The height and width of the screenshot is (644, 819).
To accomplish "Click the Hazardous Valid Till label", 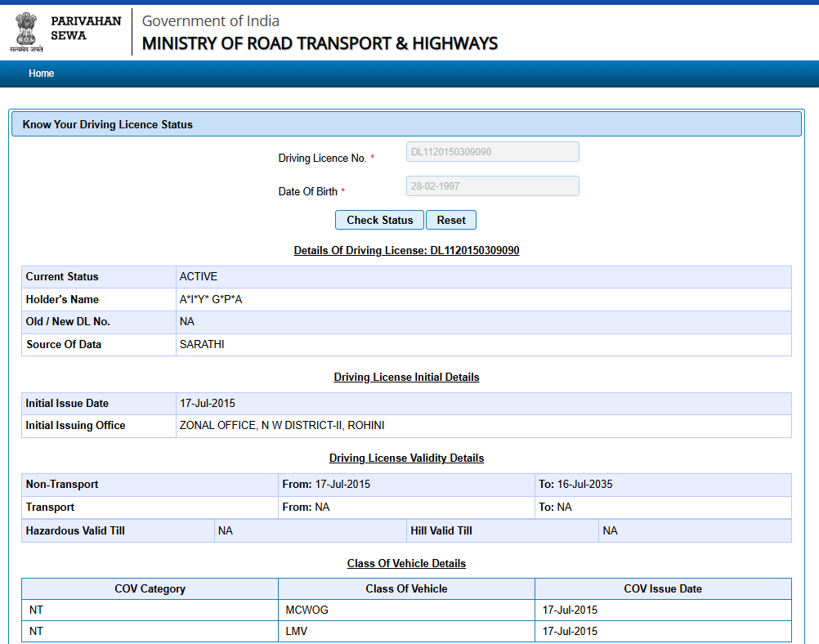I will coord(75,530).
